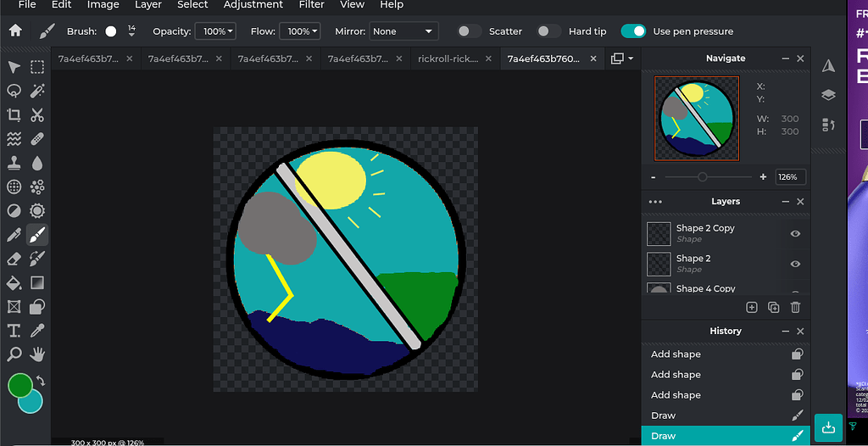Open the Filter menu
Image resolution: width=868 pixels, height=446 pixels.
(x=311, y=5)
